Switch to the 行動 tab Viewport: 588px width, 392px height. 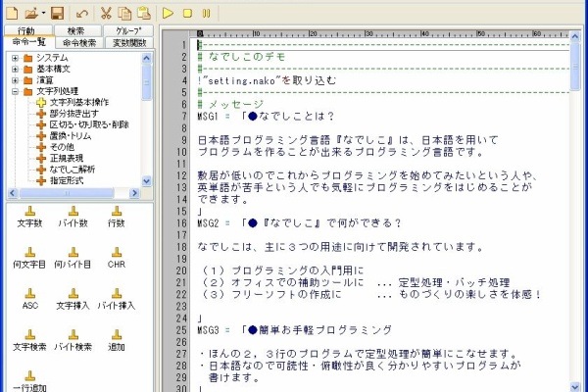pyautogui.click(x=27, y=30)
